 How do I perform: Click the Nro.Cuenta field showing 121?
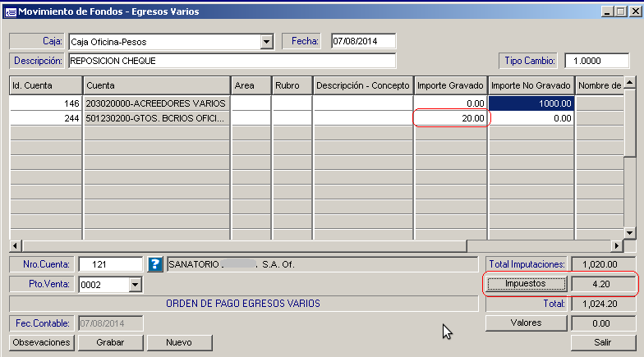110,264
